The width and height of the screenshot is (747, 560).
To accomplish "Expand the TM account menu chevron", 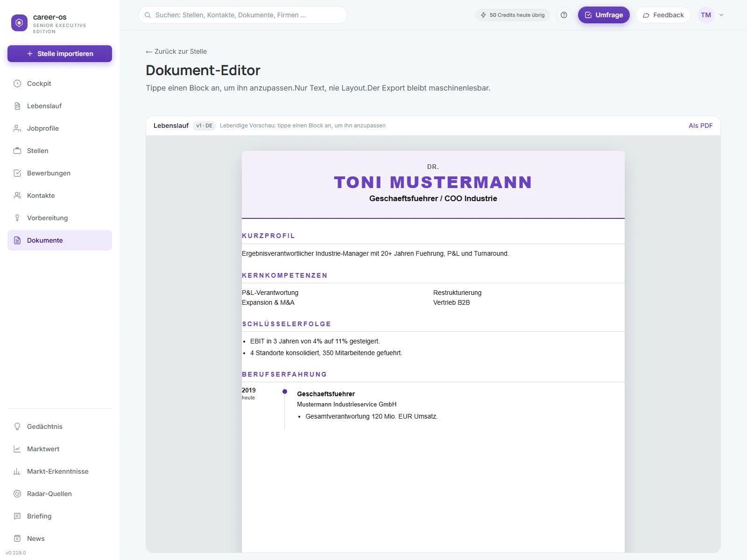I will pyautogui.click(x=721, y=15).
